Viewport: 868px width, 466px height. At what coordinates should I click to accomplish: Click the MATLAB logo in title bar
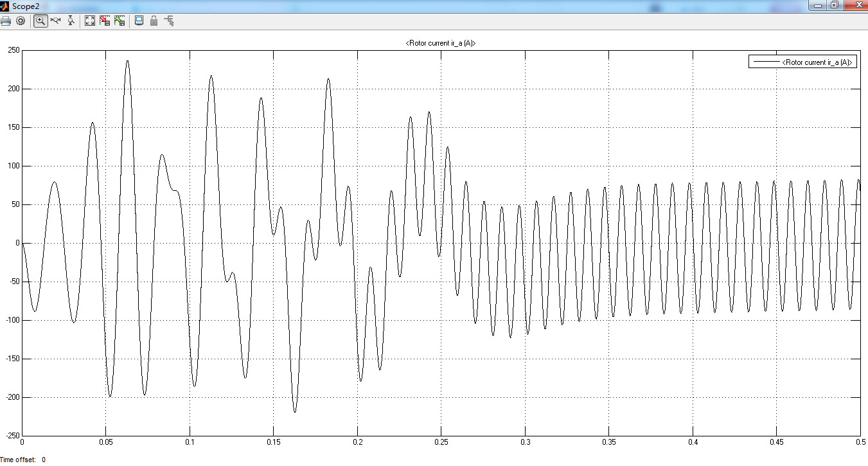point(4,5)
